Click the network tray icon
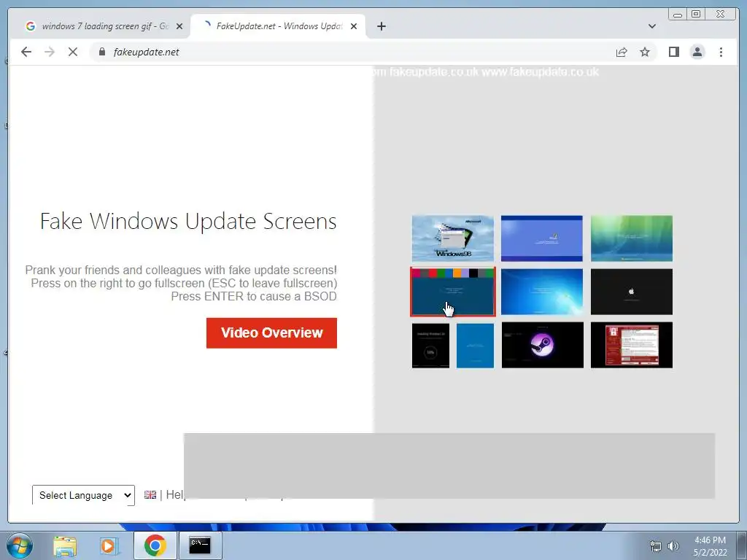 (656, 546)
